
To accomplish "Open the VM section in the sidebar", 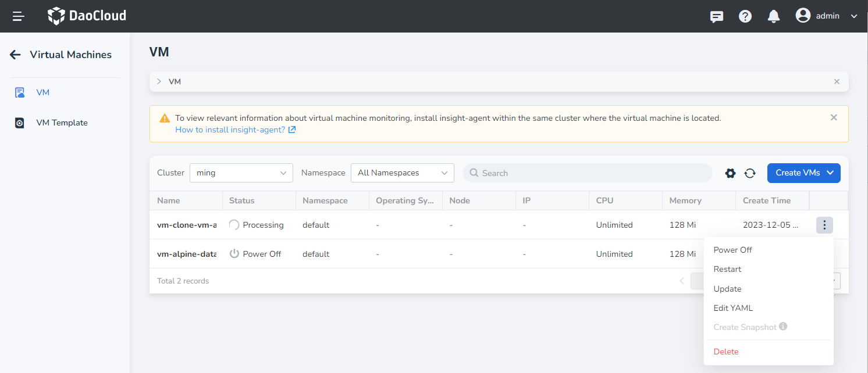I will [42, 92].
